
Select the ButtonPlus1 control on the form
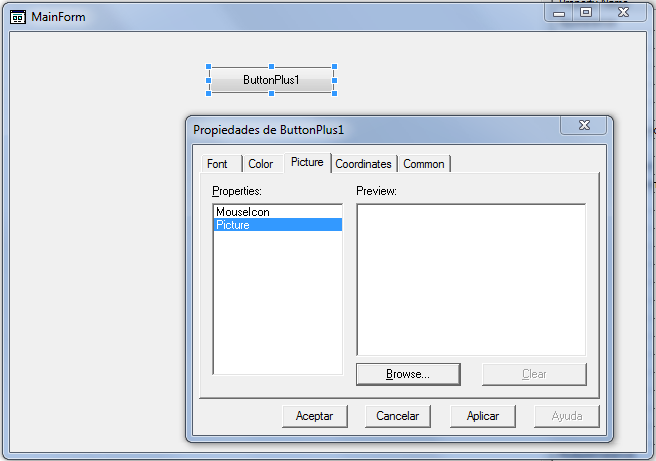pyautogui.click(x=272, y=80)
